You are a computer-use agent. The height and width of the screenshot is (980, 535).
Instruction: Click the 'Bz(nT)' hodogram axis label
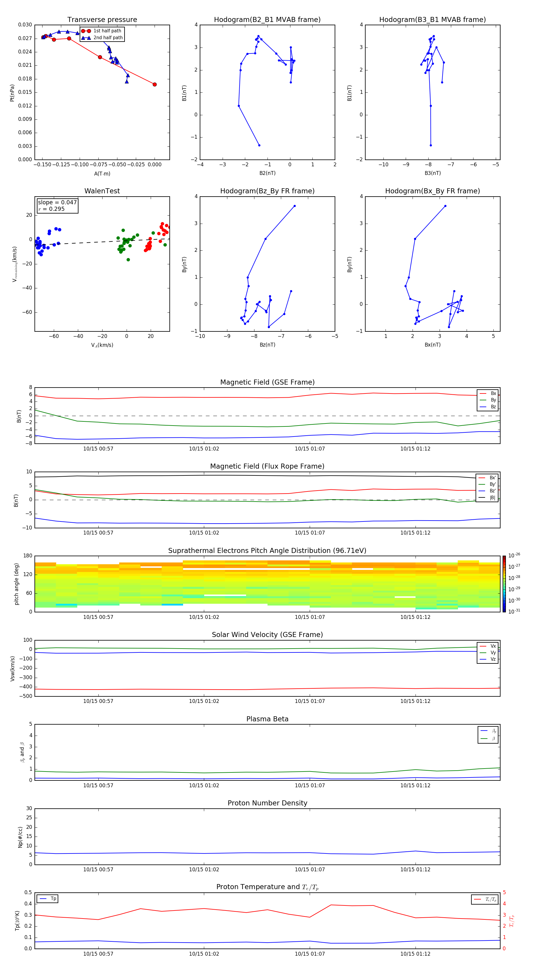pos(267,345)
